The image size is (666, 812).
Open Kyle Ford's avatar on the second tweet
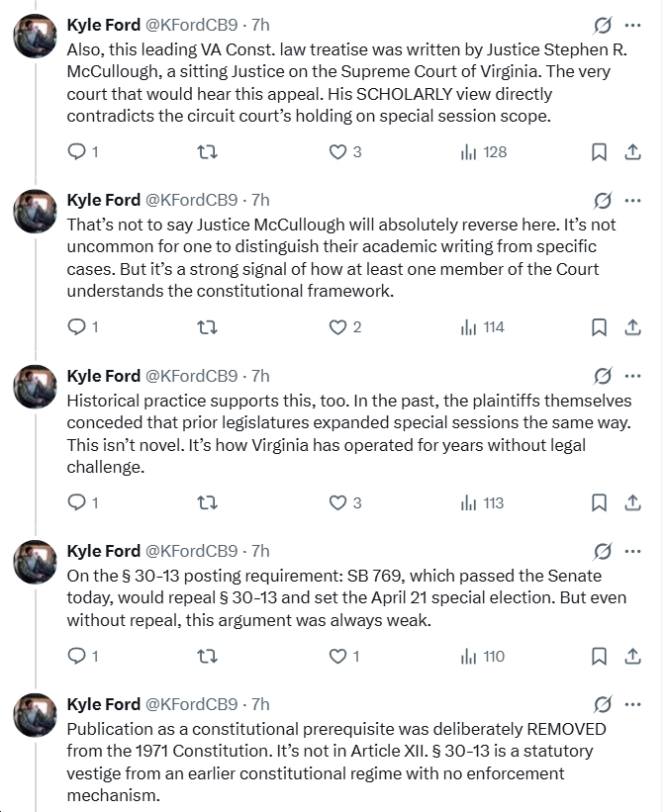pos(33,212)
